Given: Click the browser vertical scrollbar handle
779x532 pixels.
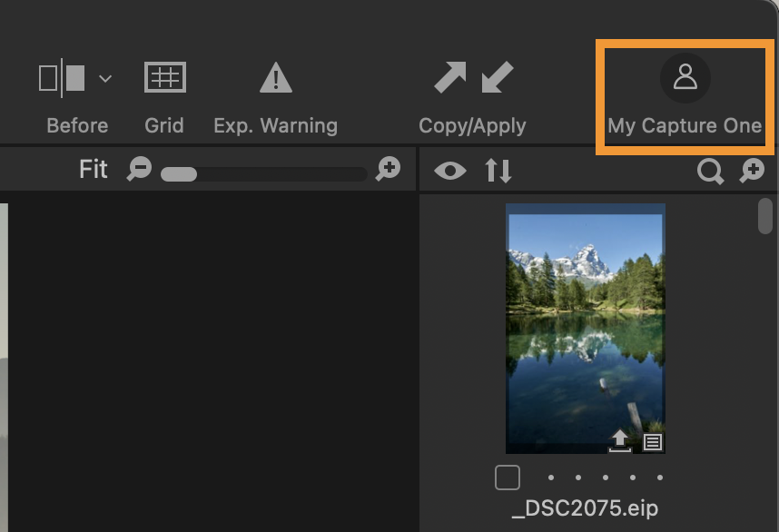Looking at the screenshot, I should tap(765, 215).
